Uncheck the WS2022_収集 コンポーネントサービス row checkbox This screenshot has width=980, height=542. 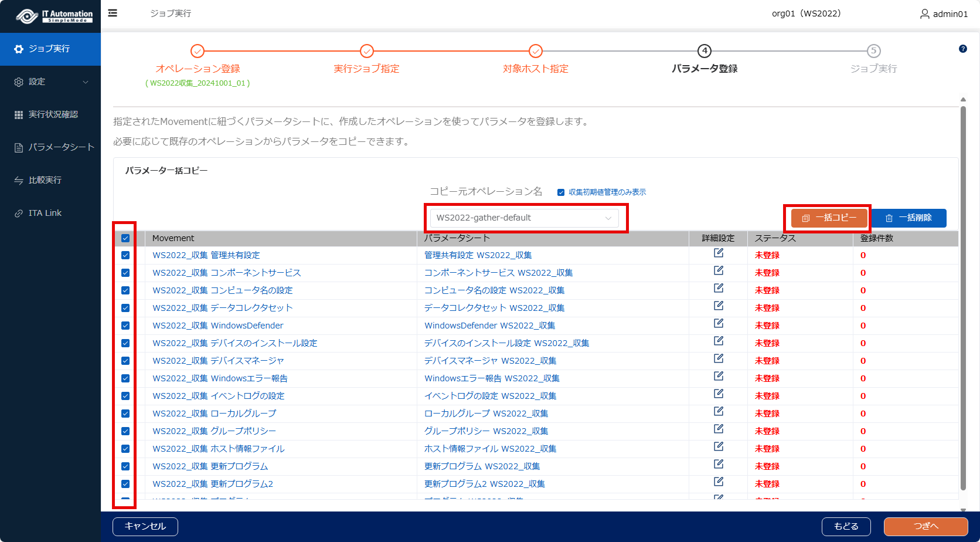click(x=125, y=273)
